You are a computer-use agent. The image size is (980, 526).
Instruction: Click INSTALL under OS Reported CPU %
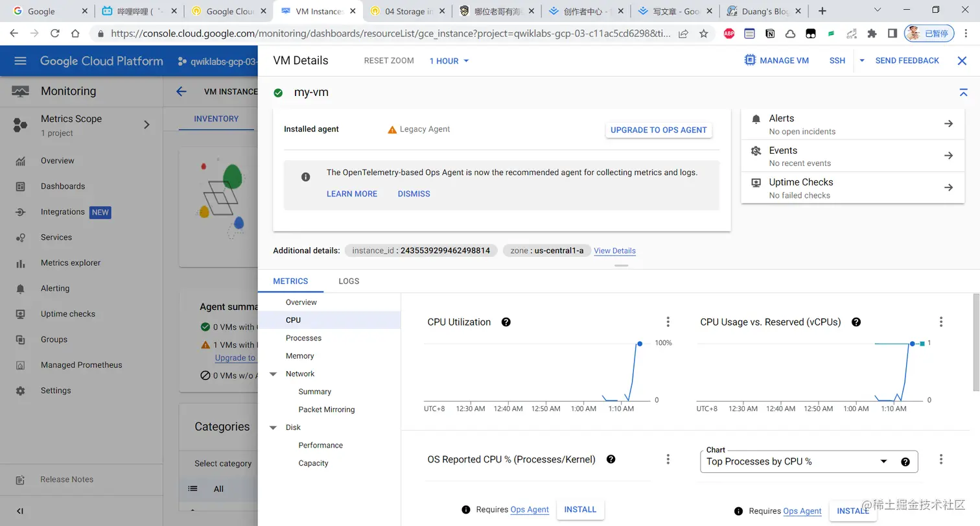pyautogui.click(x=580, y=510)
